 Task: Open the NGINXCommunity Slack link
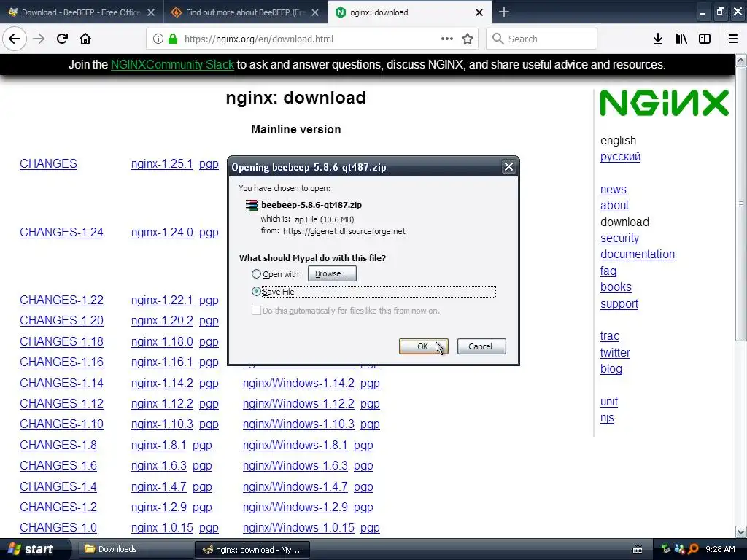pos(172,64)
